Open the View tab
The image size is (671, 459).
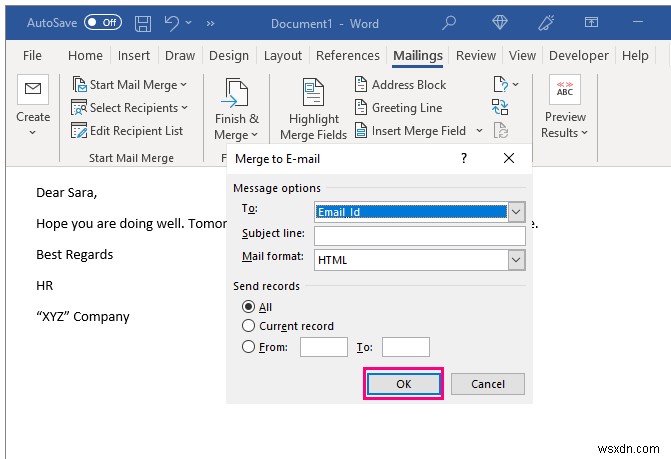[x=522, y=56]
